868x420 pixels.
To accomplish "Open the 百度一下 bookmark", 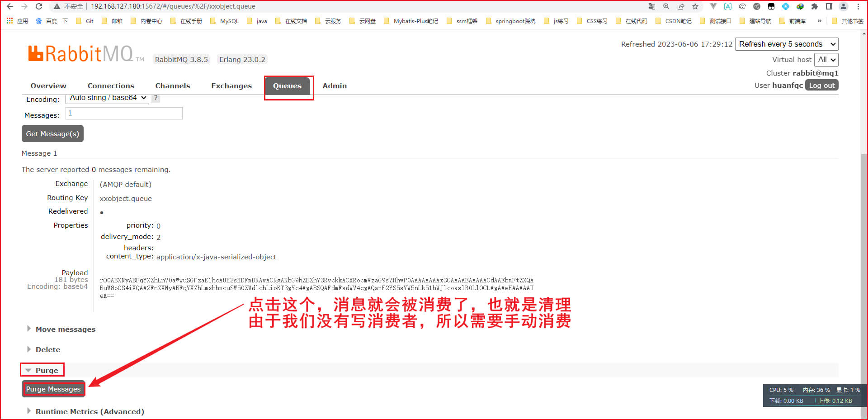I will click(52, 21).
